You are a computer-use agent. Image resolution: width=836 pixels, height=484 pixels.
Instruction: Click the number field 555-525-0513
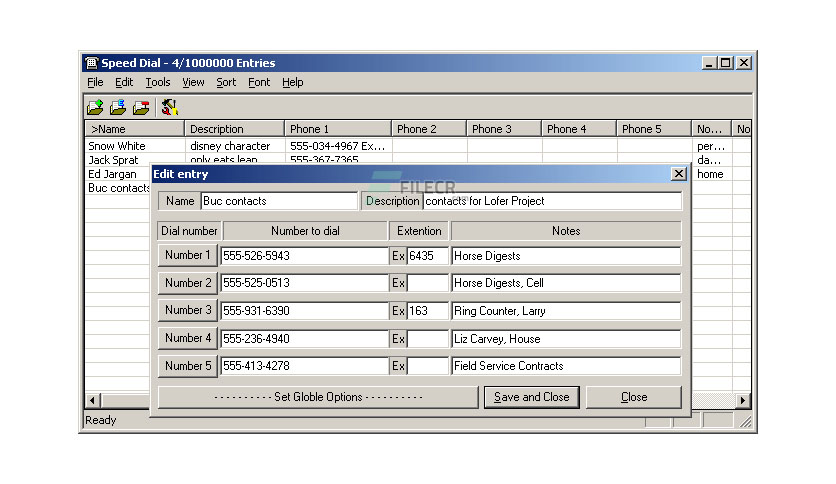tap(304, 283)
